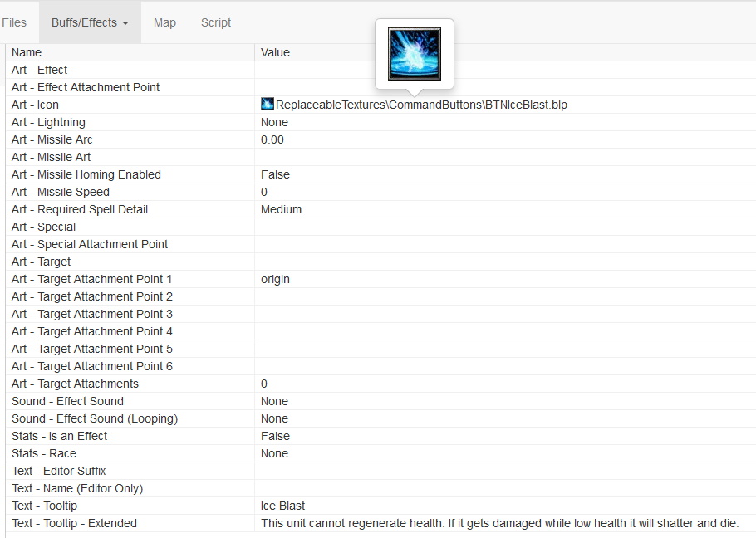Click the Medium spell detail value

[281, 209]
